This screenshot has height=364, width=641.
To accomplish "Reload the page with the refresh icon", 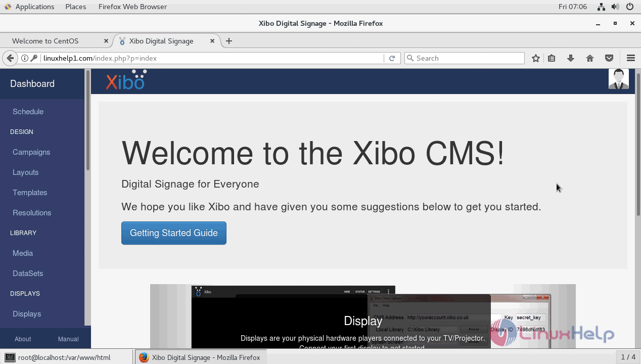I will coord(392,58).
